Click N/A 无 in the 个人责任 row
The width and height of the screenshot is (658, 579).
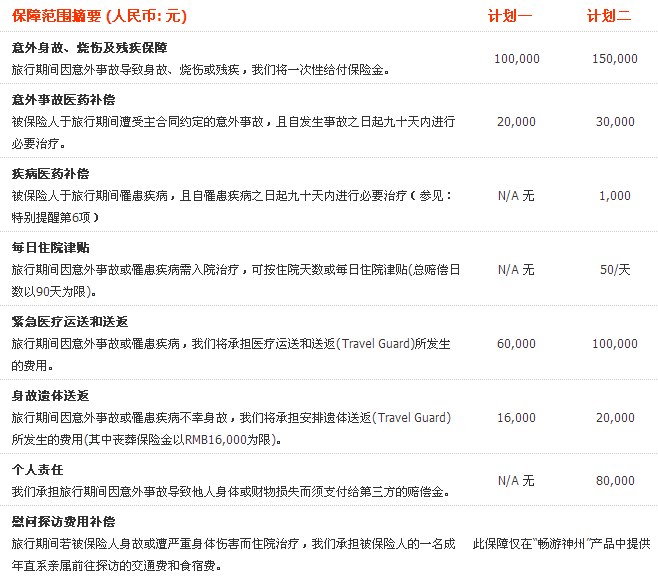[x=516, y=481]
